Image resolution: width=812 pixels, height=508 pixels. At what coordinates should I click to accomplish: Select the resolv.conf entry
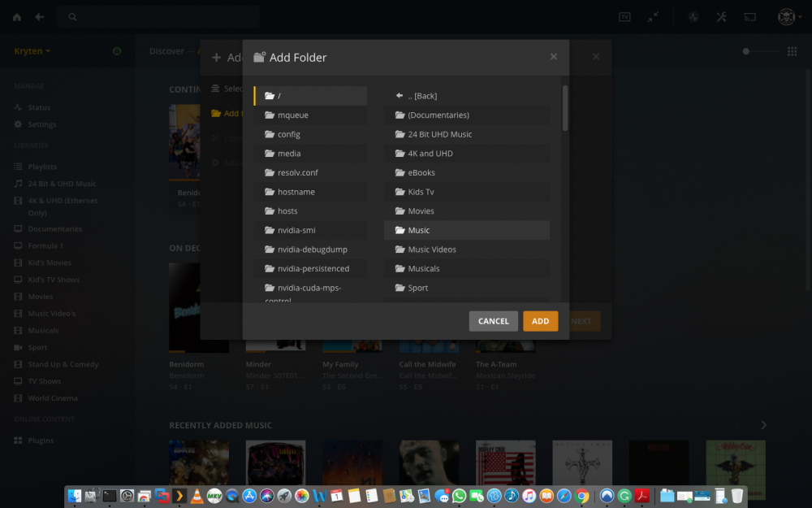pos(311,172)
